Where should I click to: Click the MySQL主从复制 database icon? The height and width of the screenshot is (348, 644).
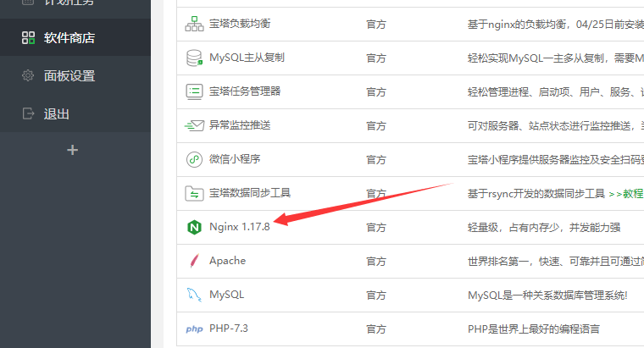coord(194,58)
